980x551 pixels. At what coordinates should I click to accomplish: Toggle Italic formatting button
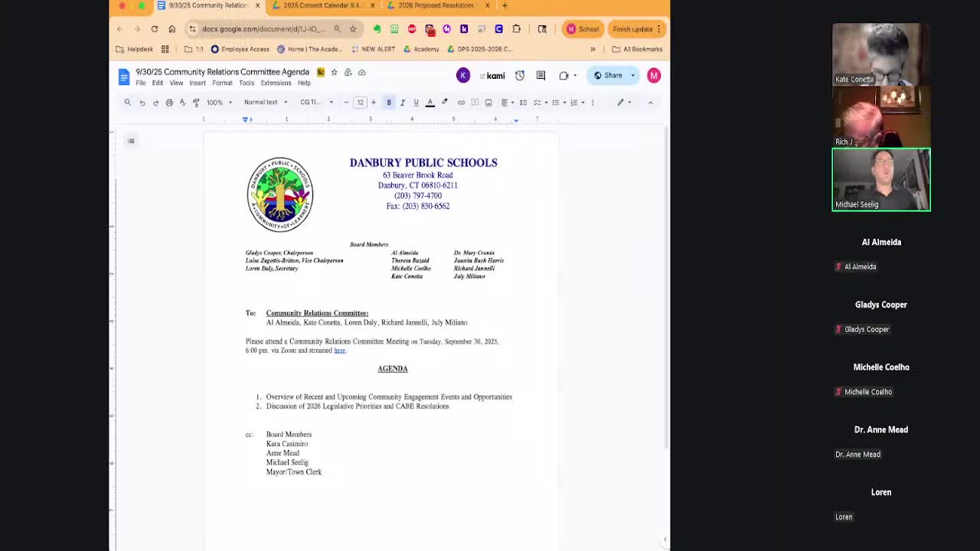pos(403,103)
